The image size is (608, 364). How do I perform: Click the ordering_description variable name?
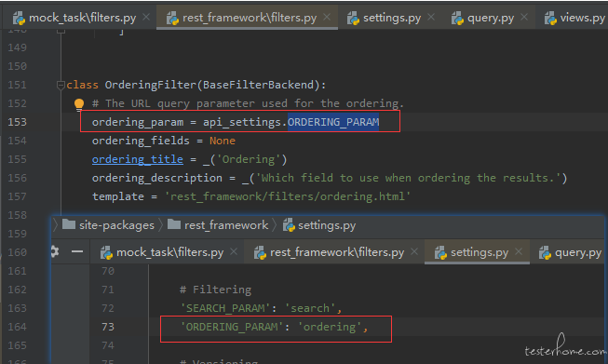point(157,178)
